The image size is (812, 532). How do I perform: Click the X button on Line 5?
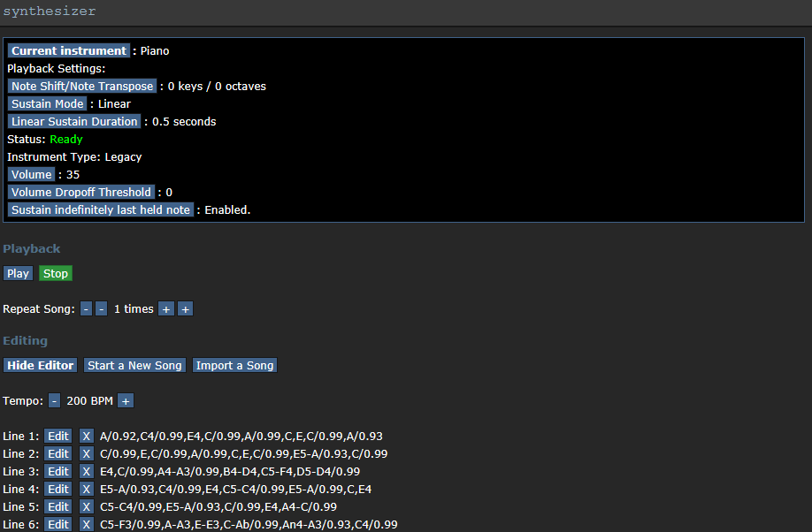[x=86, y=506]
